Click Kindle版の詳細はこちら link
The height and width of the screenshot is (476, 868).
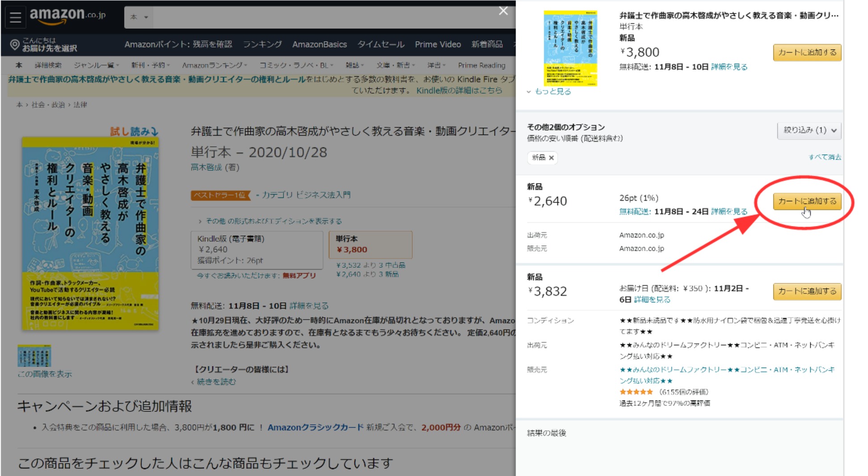pyautogui.click(x=459, y=91)
